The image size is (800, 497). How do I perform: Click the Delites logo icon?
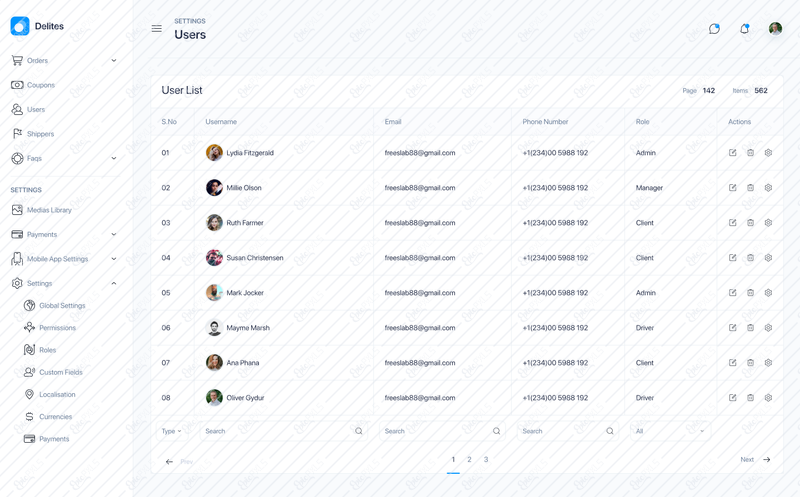click(20, 26)
